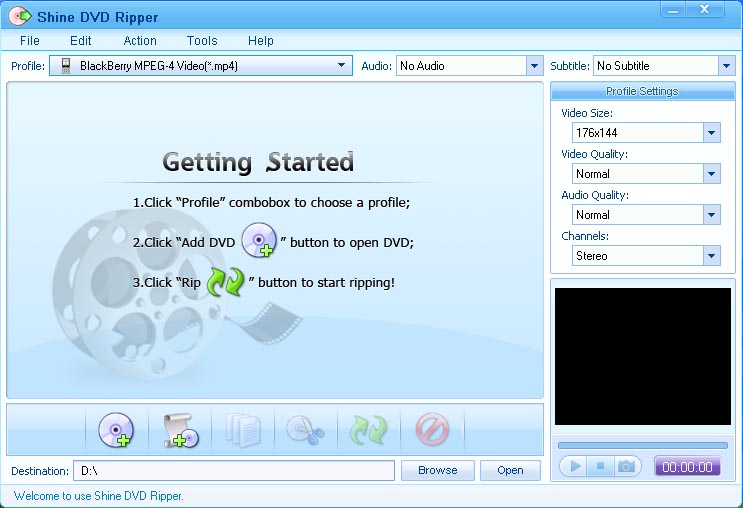Click the 'Destination:' label
The image size is (743, 508).
pos(40,471)
